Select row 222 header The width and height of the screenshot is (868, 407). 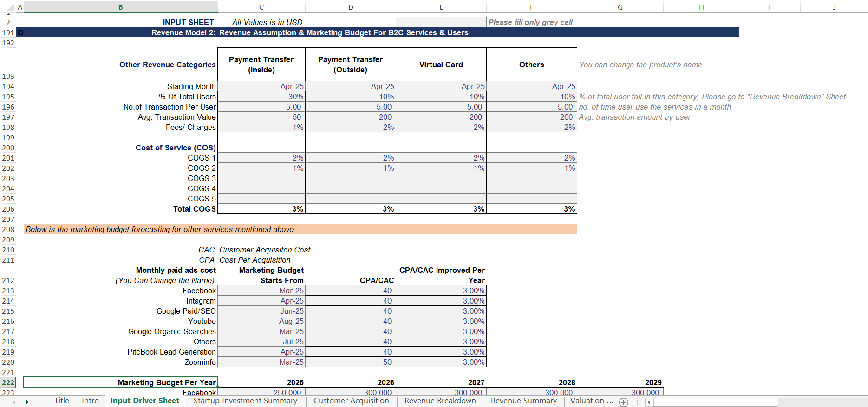tap(8, 382)
